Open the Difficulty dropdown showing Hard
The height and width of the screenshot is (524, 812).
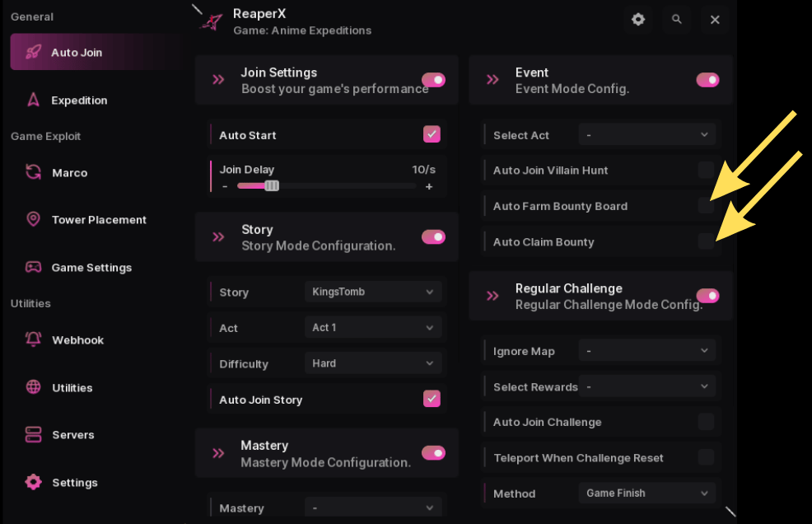tap(373, 363)
